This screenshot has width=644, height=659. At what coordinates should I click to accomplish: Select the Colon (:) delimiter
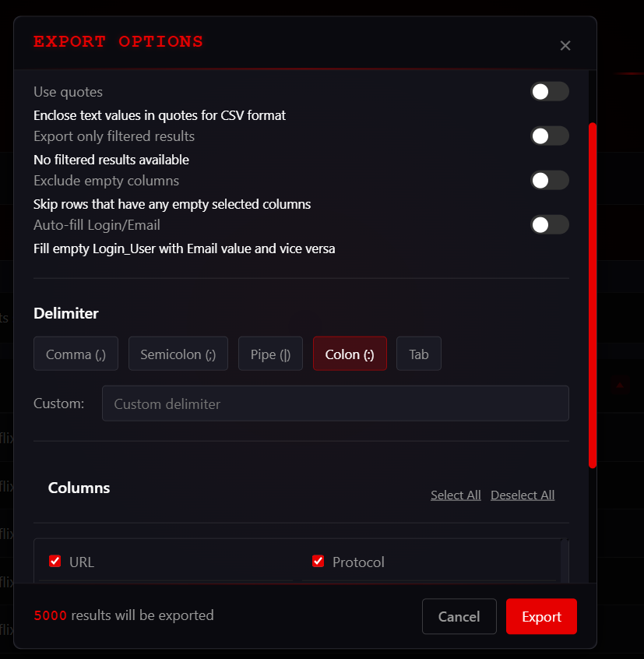click(350, 354)
